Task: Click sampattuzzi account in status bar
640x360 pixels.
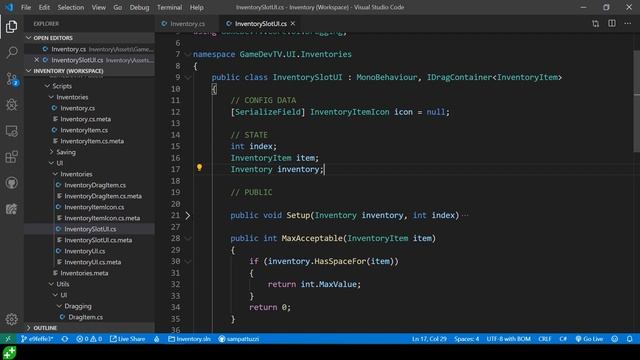Action: tap(239, 339)
